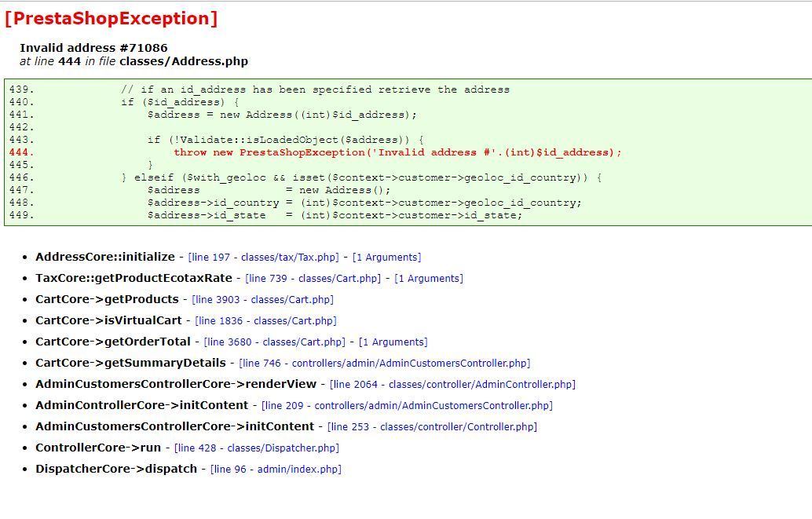Click AdminControllerCore->initContent trace entry
This screenshot has width=812, height=519.
click(142, 406)
